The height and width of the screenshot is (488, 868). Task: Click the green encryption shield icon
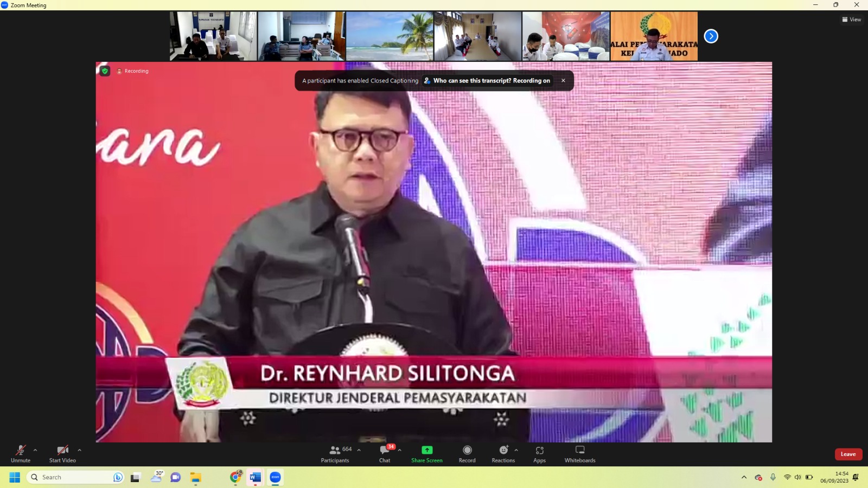[105, 71]
